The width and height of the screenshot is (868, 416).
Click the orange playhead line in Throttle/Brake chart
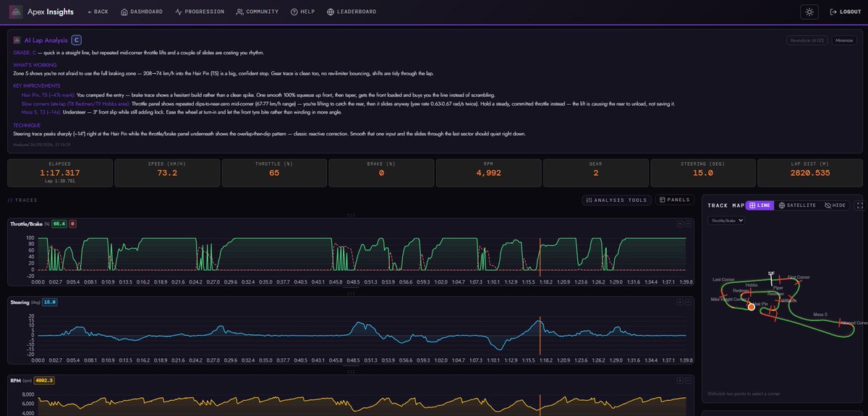(x=539, y=256)
